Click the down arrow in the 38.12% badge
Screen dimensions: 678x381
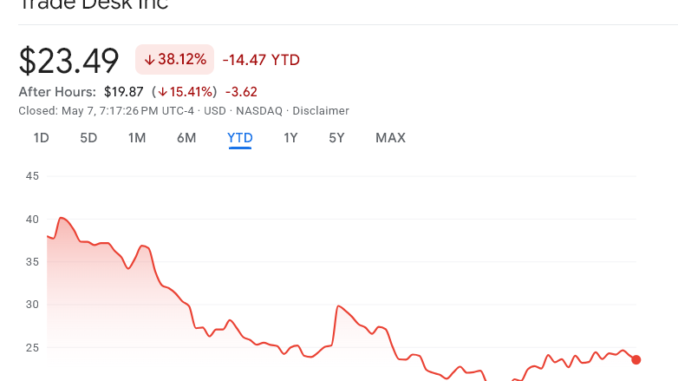pyautogui.click(x=149, y=60)
